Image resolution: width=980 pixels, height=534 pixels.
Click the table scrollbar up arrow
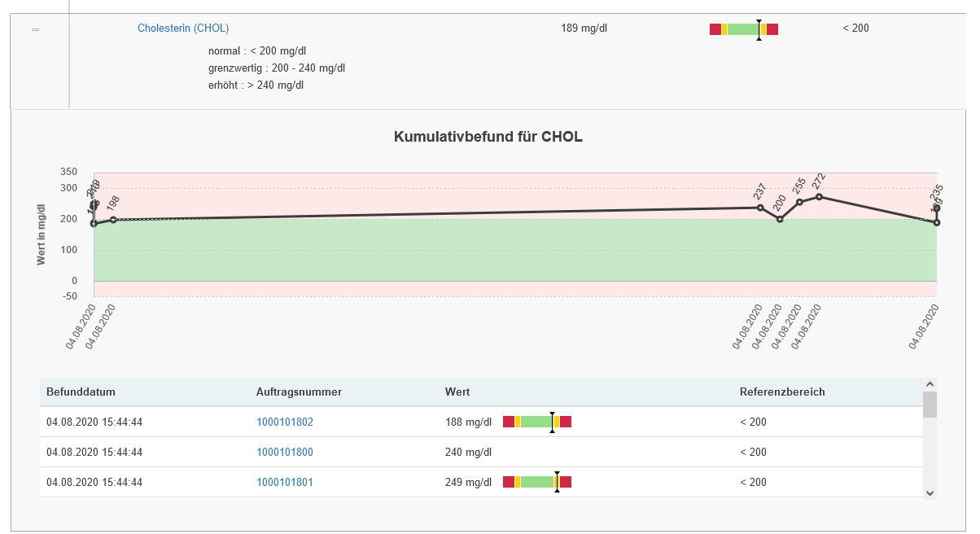click(930, 384)
